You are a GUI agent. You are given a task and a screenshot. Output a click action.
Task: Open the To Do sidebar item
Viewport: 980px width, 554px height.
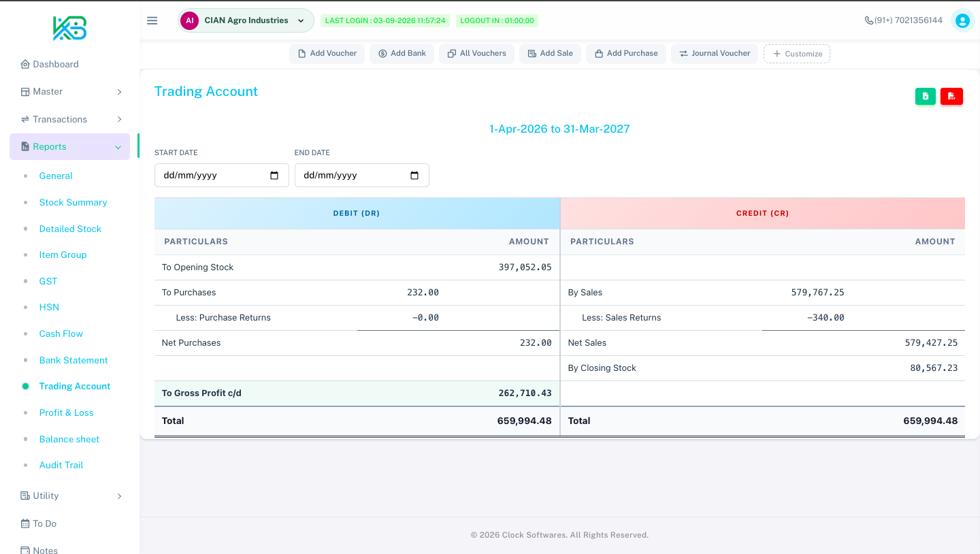pyautogui.click(x=39, y=524)
